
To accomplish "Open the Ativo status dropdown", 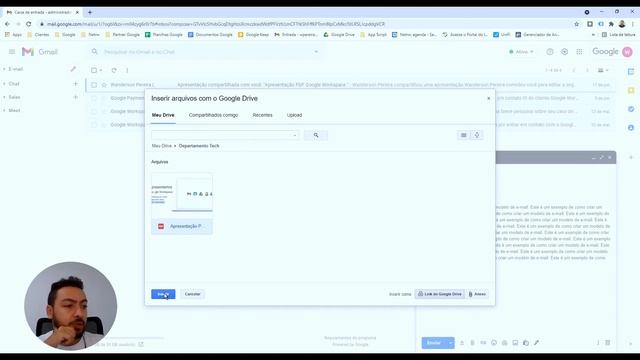I will click(521, 52).
